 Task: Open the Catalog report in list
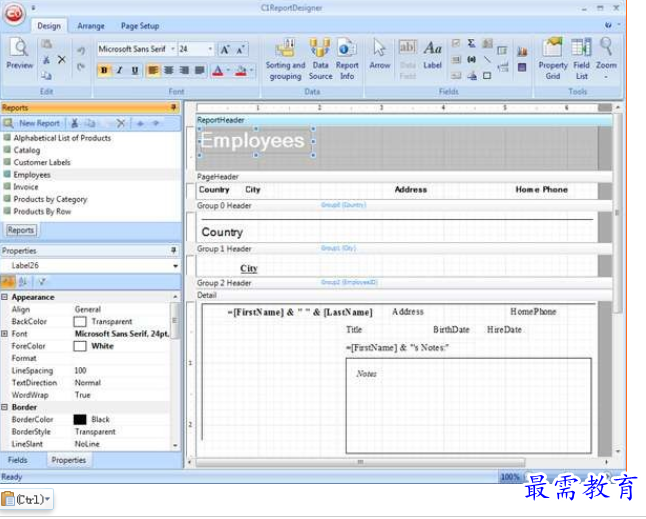pos(27,150)
